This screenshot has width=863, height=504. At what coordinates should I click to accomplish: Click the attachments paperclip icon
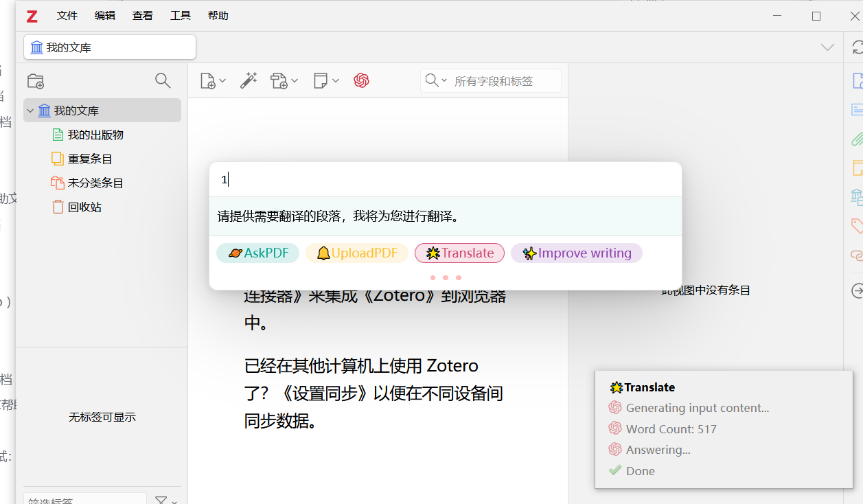click(857, 139)
